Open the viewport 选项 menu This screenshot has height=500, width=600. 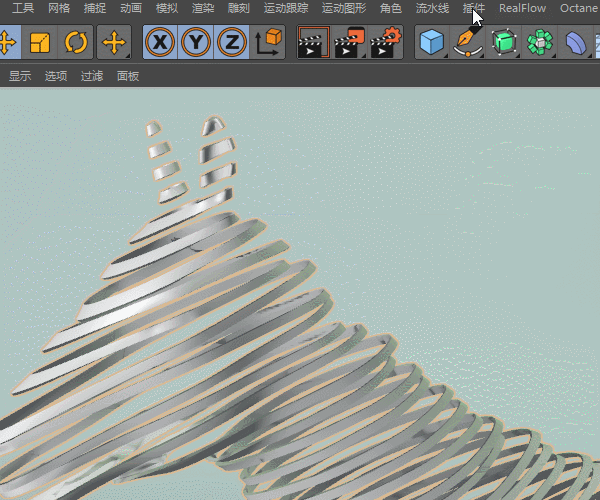pos(56,76)
